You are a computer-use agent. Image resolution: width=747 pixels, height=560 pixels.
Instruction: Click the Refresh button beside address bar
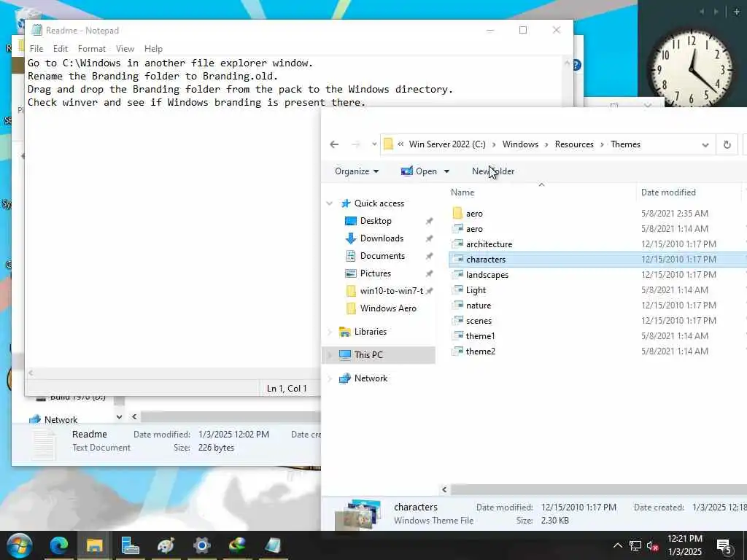[x=727, y=144]
